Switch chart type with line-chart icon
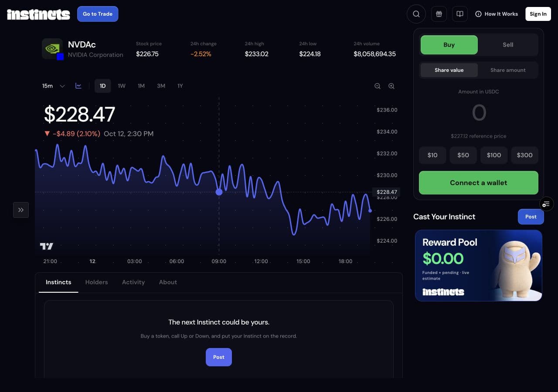The height and width of the screenshot is (392, 558). (x=78, y=86)
